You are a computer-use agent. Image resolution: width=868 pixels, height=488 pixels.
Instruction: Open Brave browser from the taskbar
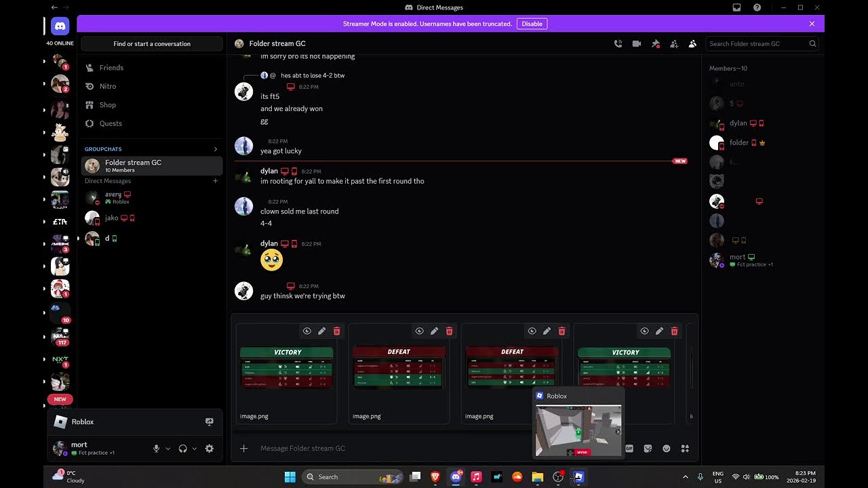pos(435,477)
